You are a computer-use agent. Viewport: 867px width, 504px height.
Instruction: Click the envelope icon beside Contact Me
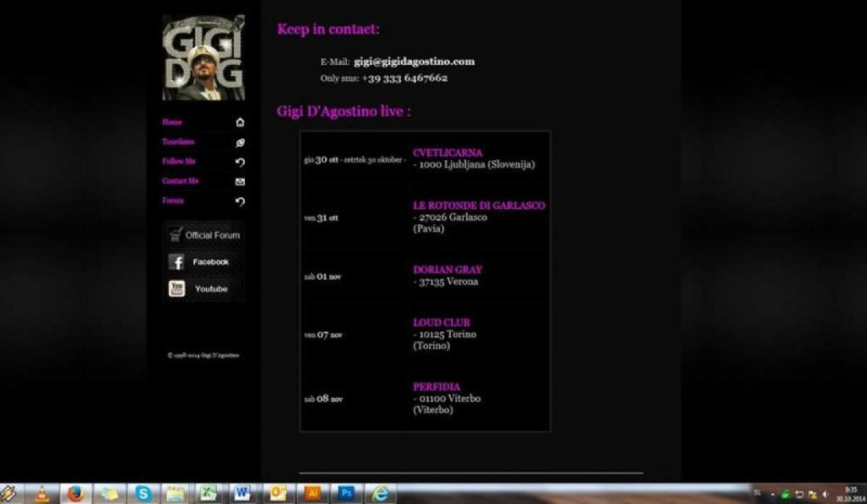coord(240,182)
